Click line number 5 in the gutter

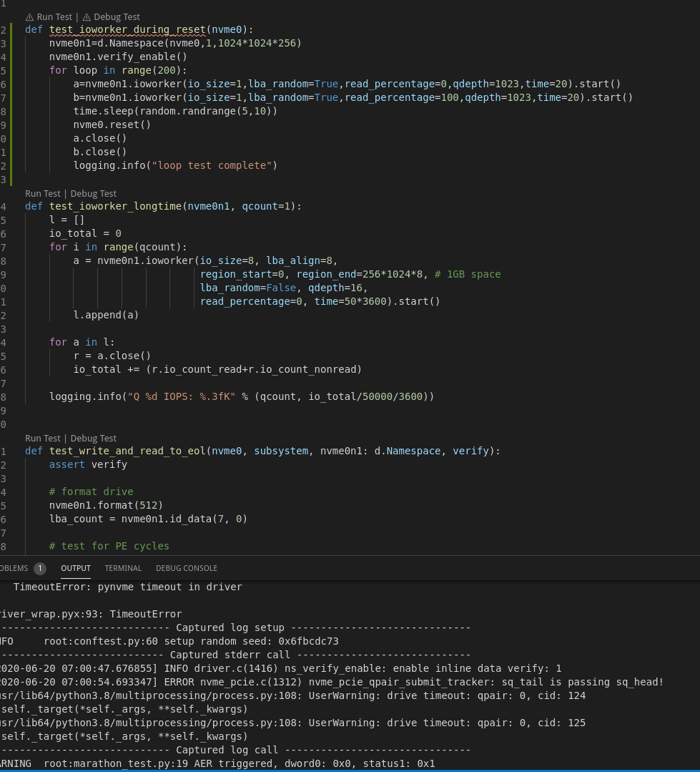tap(4, 70)
